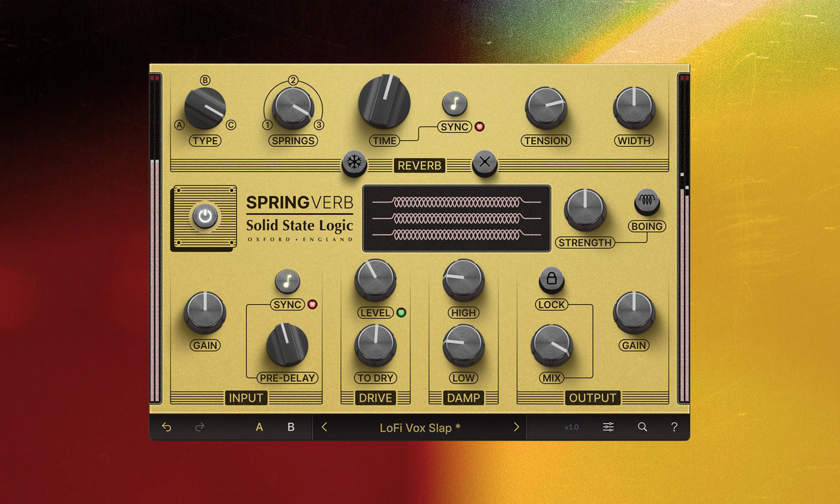
Task: Select type position C label
Action: tap(231, 125)
